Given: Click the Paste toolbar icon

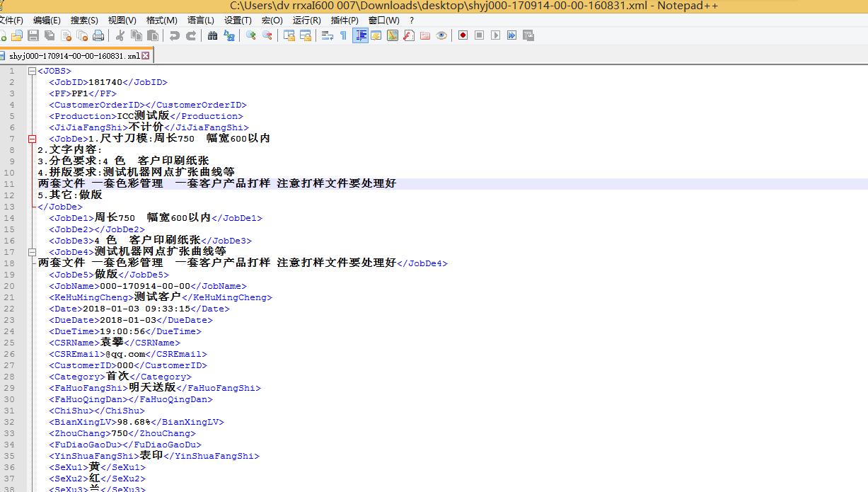Looking at the screenshot, I should [x=153, y=35].
